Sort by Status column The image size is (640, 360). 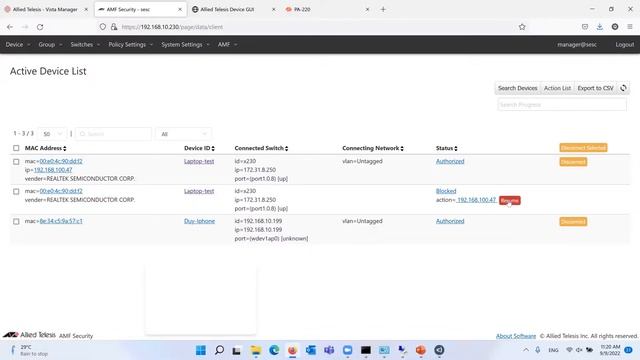tap(447, 148)
